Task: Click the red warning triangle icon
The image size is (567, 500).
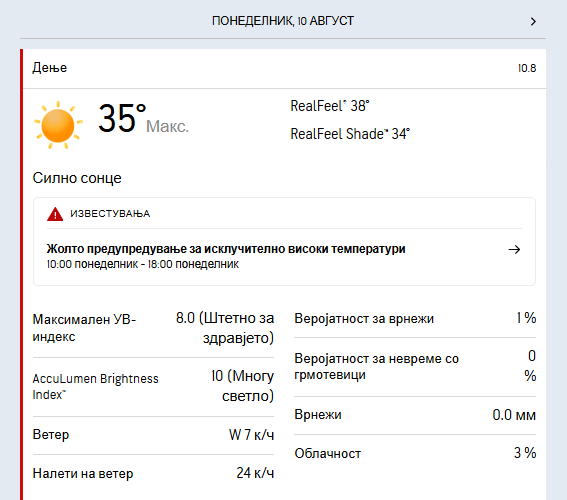Action: (x=55, y=214)
